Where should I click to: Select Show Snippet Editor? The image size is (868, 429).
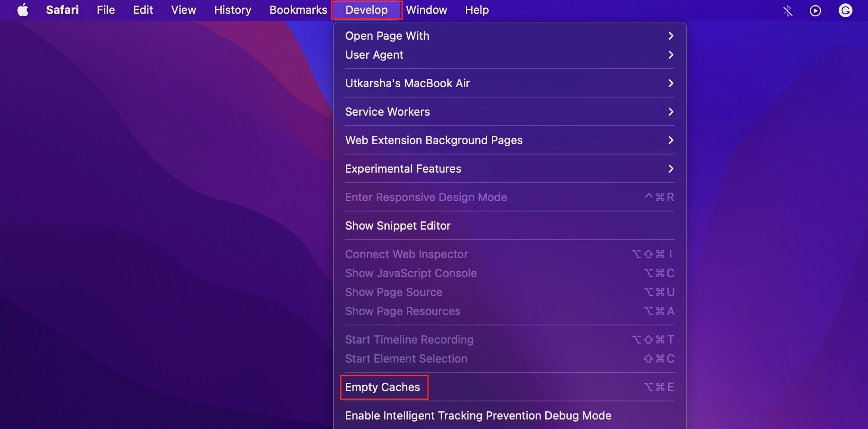click(x=509, y=226)
